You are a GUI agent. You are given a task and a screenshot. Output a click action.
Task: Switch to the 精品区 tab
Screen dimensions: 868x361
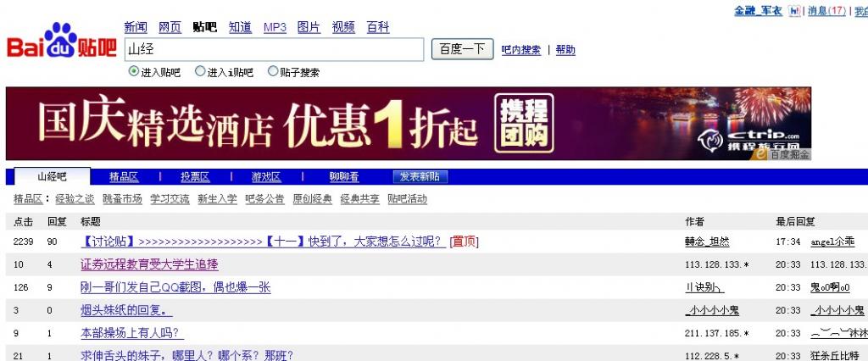tap(123, 177)
